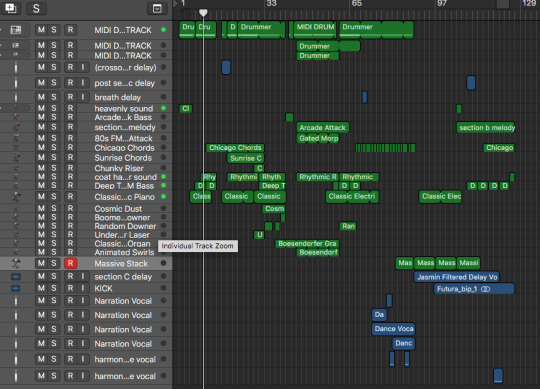This screenshot has height=389, width=540.
Task: Solo the Chicago Chords track
Action: click(54, 147)
